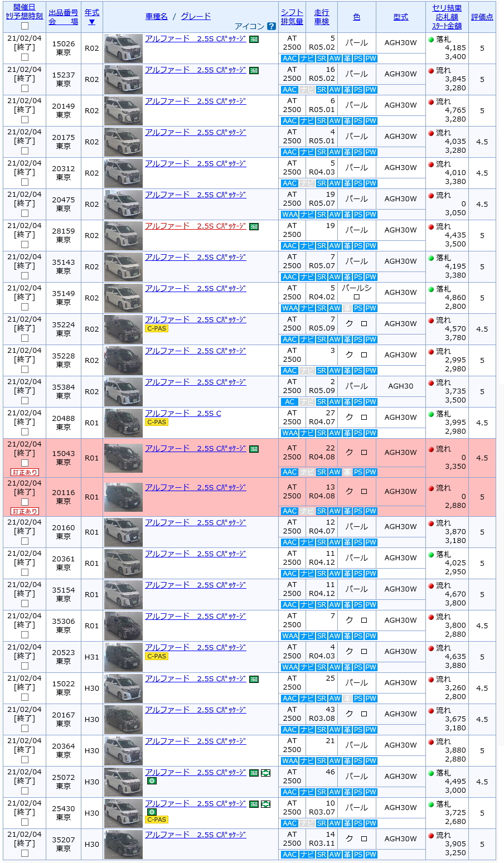Check the checkbox for lot 15043
This screenshot has width=504, height=863.
click(x=25, y=463)
